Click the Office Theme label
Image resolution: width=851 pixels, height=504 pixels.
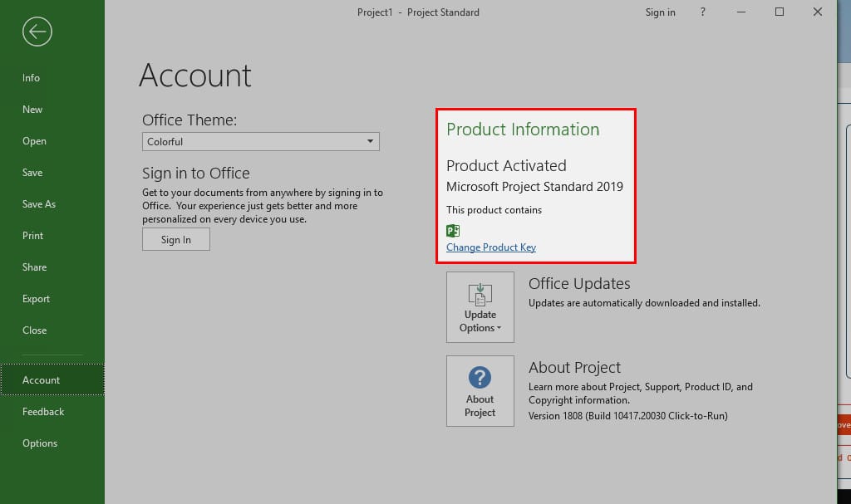click(189, 120)
